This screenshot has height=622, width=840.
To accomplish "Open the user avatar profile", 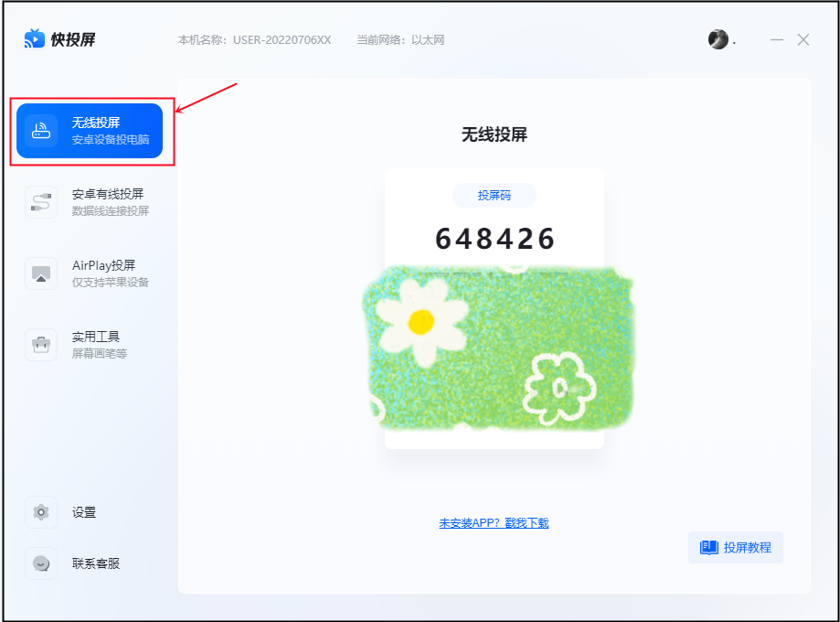I will pos(718,39).
